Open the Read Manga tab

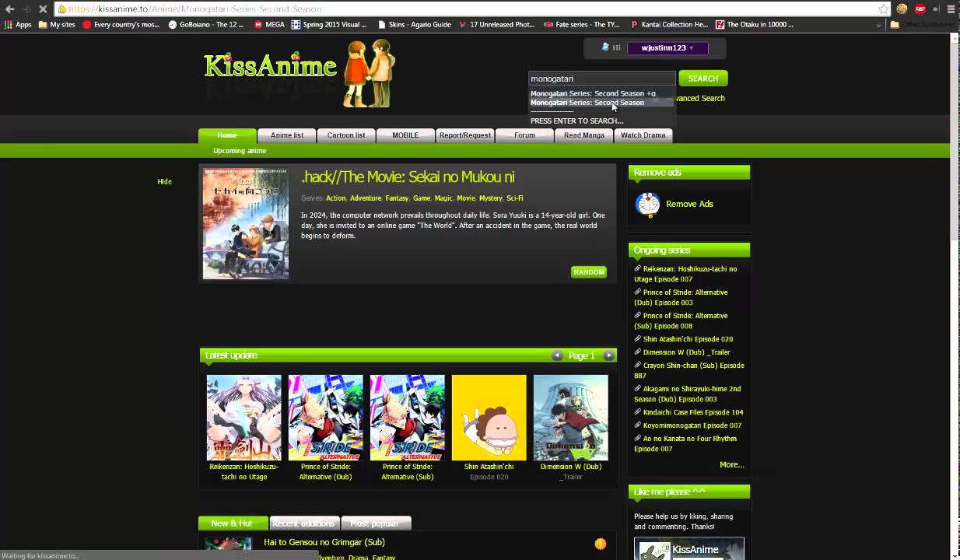click(584, 135)
